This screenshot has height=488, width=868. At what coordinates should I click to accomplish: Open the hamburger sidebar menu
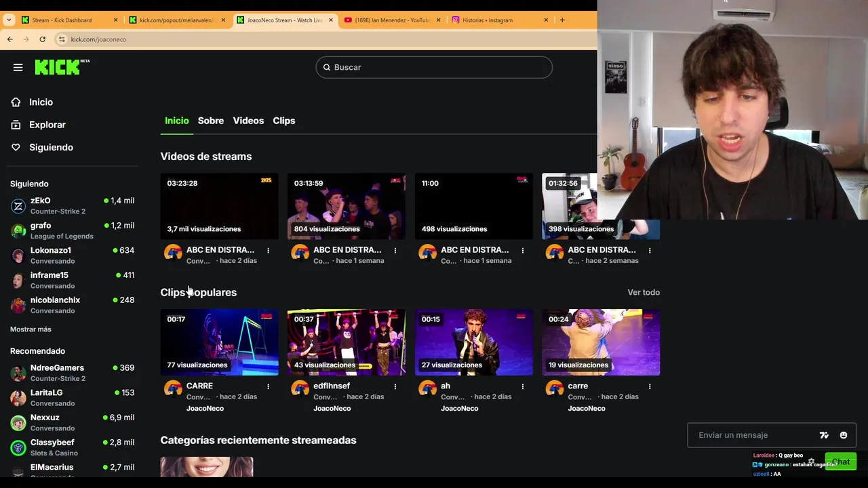pos(18,67)
